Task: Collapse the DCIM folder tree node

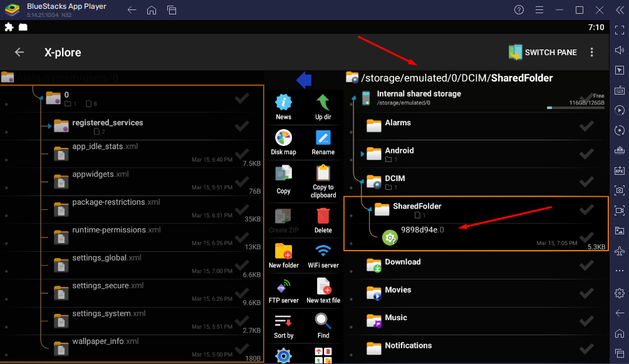Action: 361,182
